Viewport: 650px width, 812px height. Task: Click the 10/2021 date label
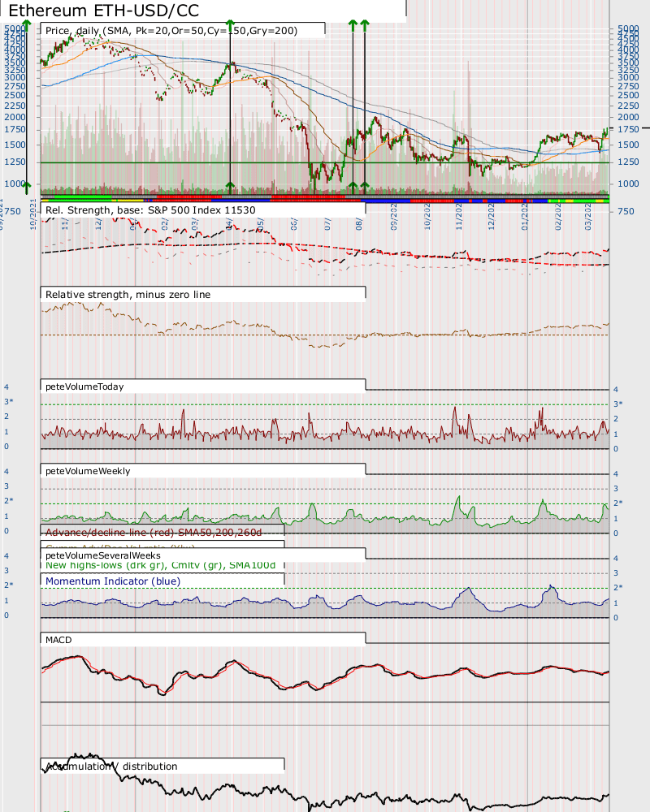click(35, 214)
